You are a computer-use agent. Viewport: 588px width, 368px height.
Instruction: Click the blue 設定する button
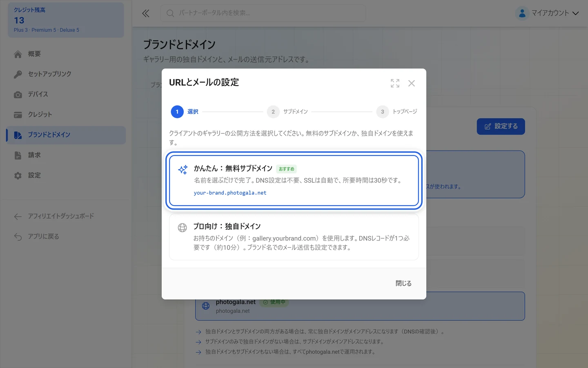point(501,126)
